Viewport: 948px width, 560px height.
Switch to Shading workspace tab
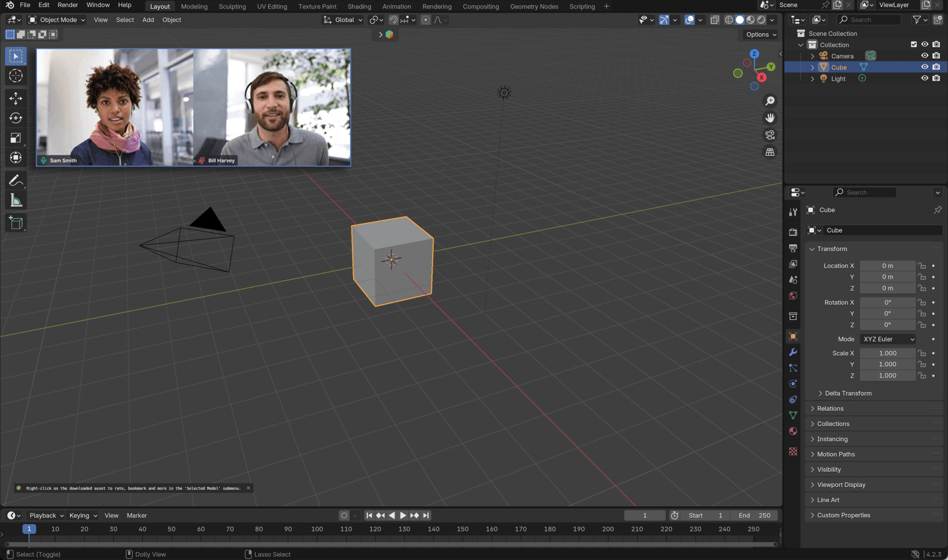(359, 6)
